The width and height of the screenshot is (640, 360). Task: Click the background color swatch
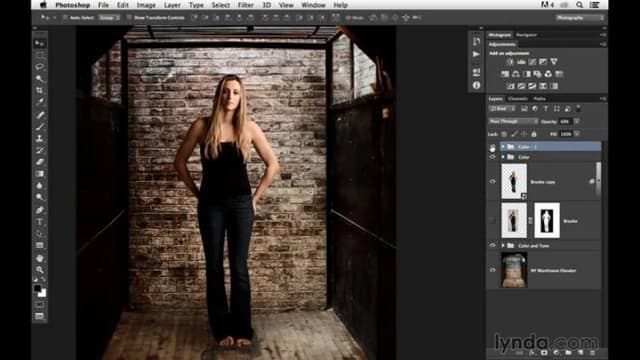[42, 293]
